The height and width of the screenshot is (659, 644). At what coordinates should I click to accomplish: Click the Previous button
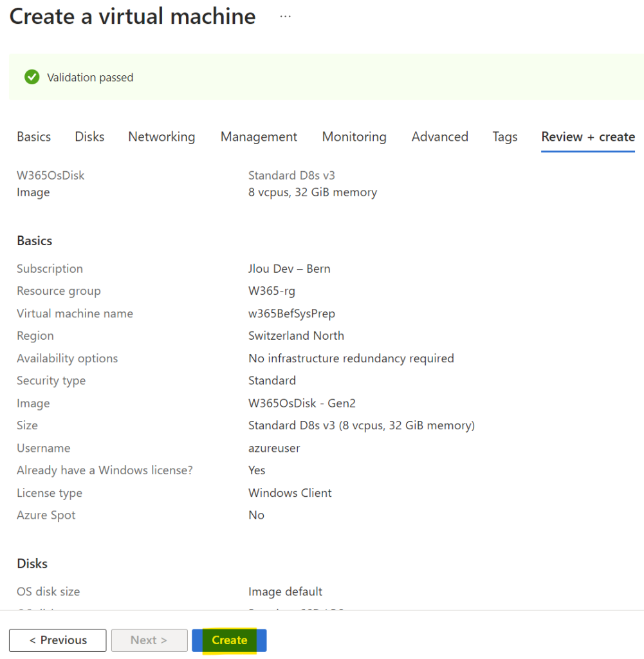pos(57,640)
